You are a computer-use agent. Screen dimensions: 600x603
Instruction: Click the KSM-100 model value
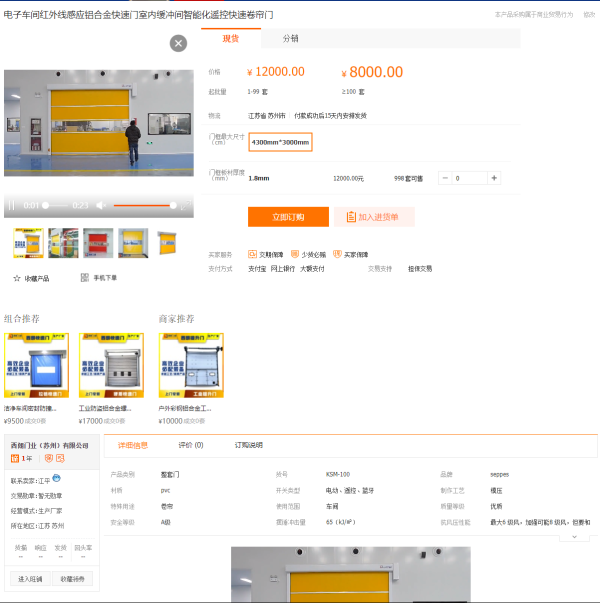338,474
